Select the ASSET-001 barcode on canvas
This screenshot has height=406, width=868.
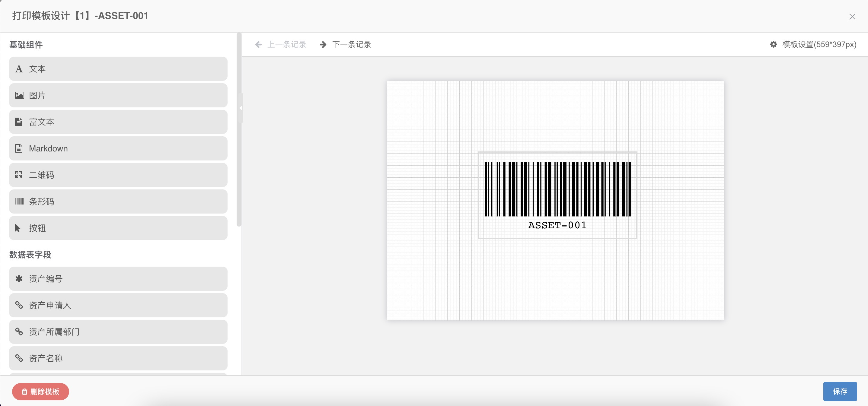557,195
